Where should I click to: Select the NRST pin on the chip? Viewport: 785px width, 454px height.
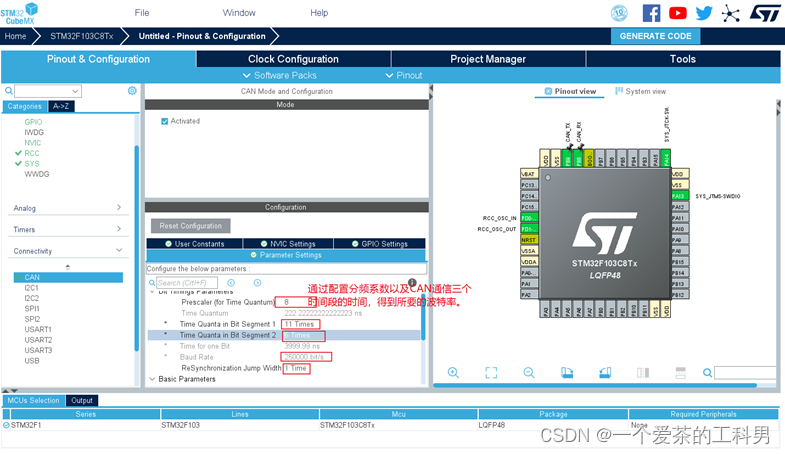pyautogui.click(x=529, y=240)
